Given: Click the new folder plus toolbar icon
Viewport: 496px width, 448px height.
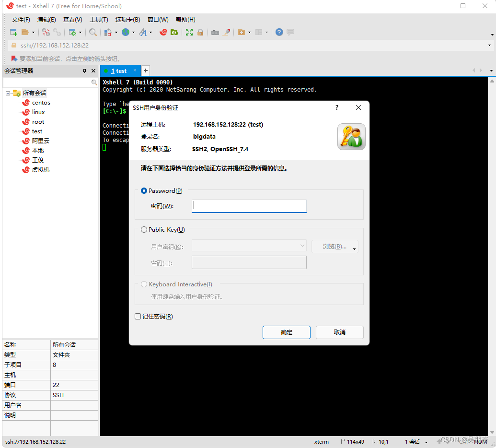Looking at the screenshot, I should point(242,32).
